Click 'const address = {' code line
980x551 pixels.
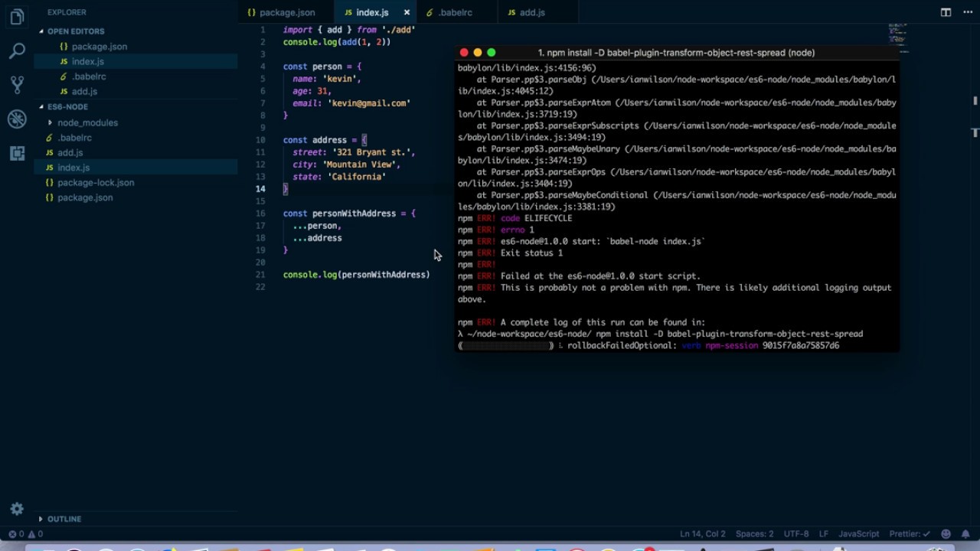point(325,140)
